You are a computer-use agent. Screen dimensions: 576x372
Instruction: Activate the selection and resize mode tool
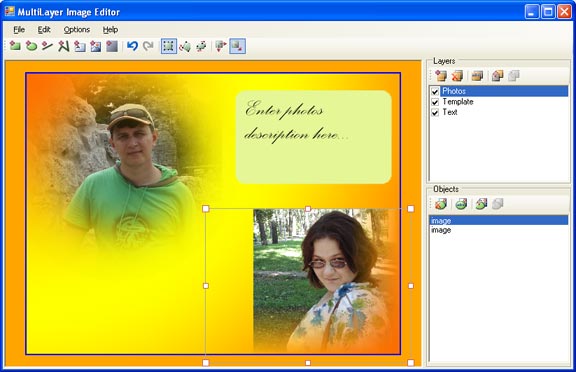(169, 46)
